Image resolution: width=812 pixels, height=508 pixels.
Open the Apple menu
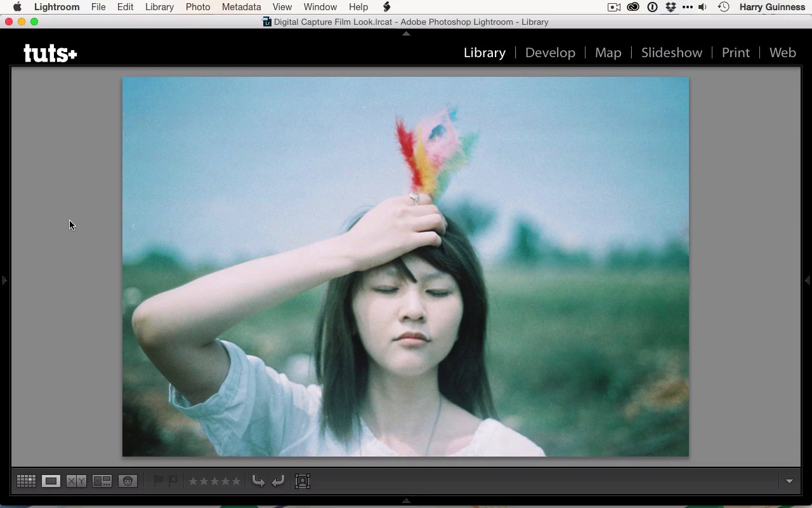coord(17,7)
